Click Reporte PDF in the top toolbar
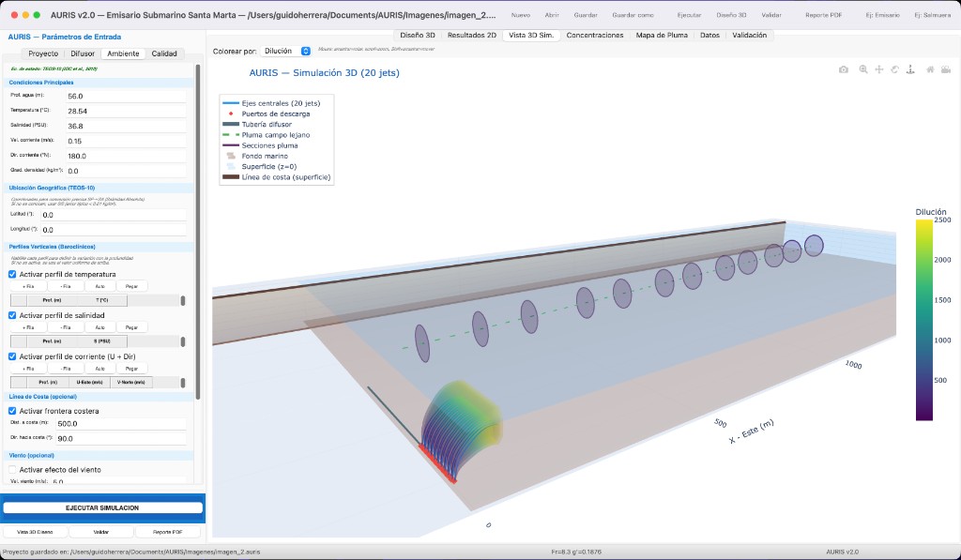This screenshot has height=560, width=961. pyautogui.click(x=824, y=15)
